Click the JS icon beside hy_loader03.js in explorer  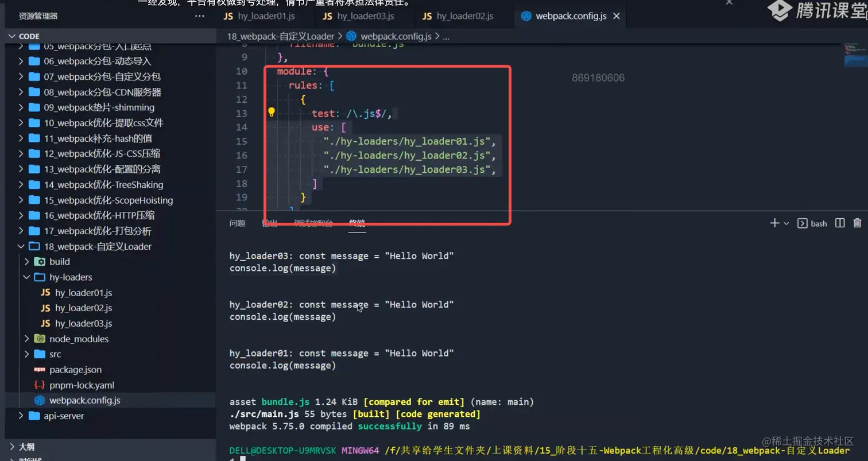[45, 323]
